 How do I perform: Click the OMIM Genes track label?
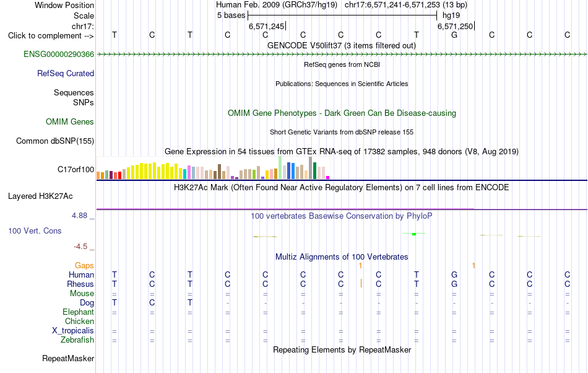pyautogui.click(x=70, y=122)
